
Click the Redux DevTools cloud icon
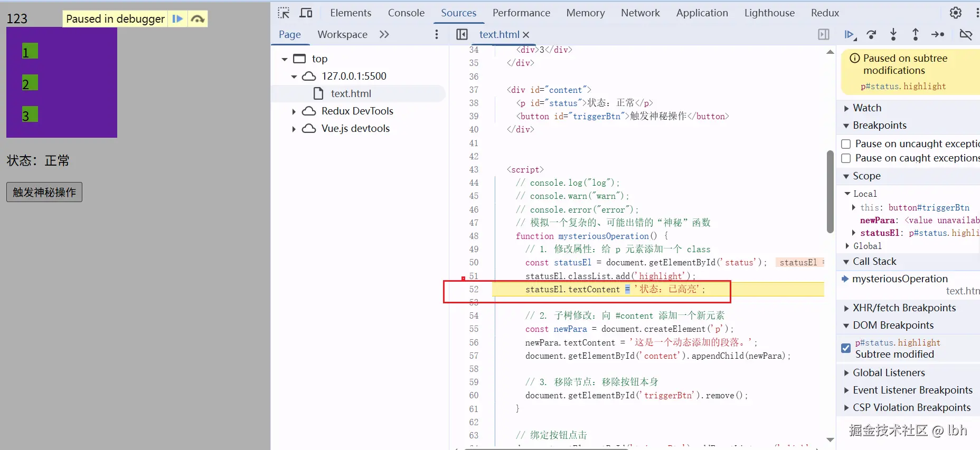tap(309, 111)
